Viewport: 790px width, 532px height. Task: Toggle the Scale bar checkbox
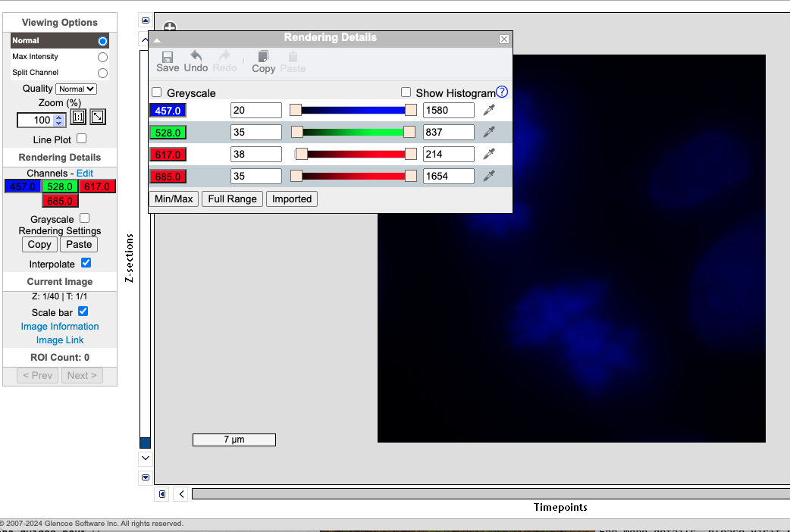(x=83, y=311)
